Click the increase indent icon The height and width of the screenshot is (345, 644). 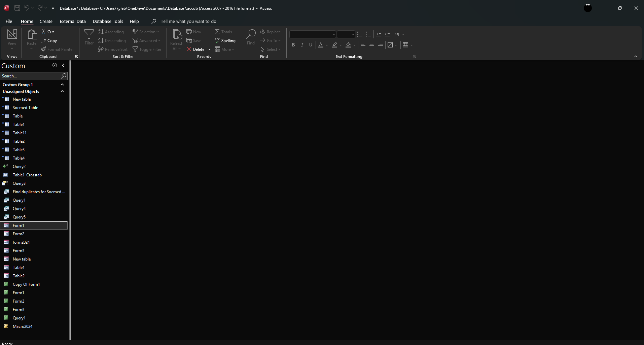379,34
